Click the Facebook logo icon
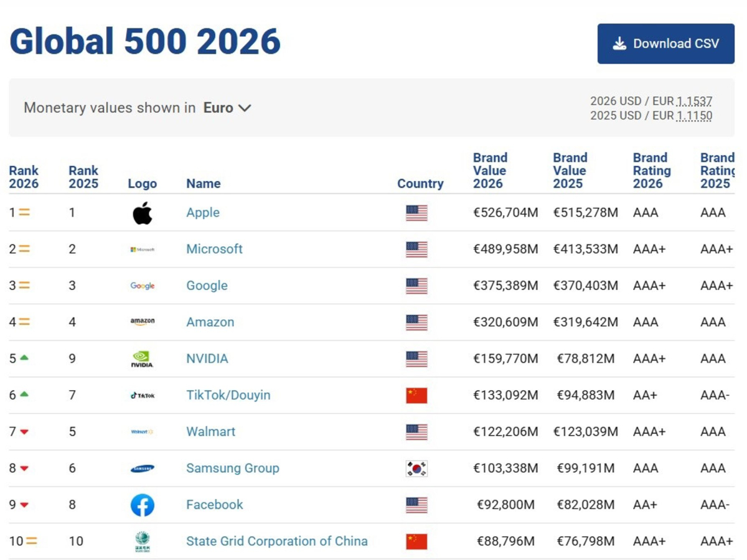747x560 pixels. click(143, 505)
